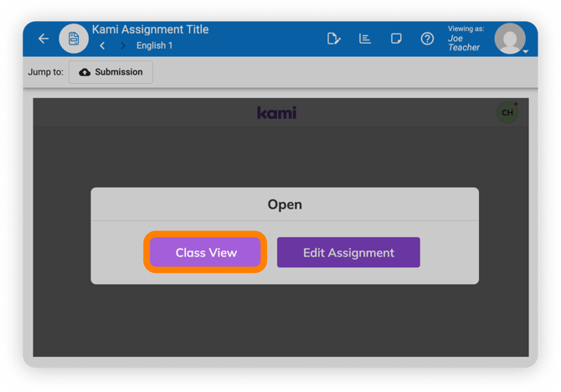Jump to Submission
561x392 pixels.
tap(111, 72)
